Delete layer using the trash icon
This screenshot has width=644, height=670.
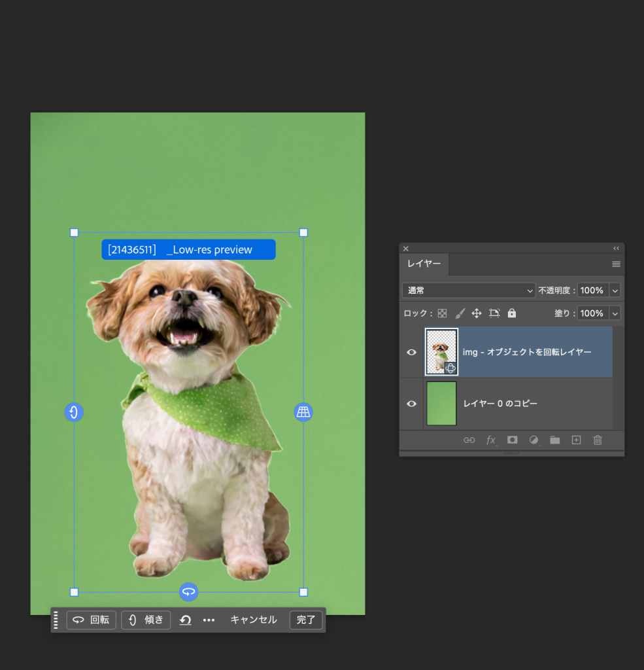[x=598, y=440]
